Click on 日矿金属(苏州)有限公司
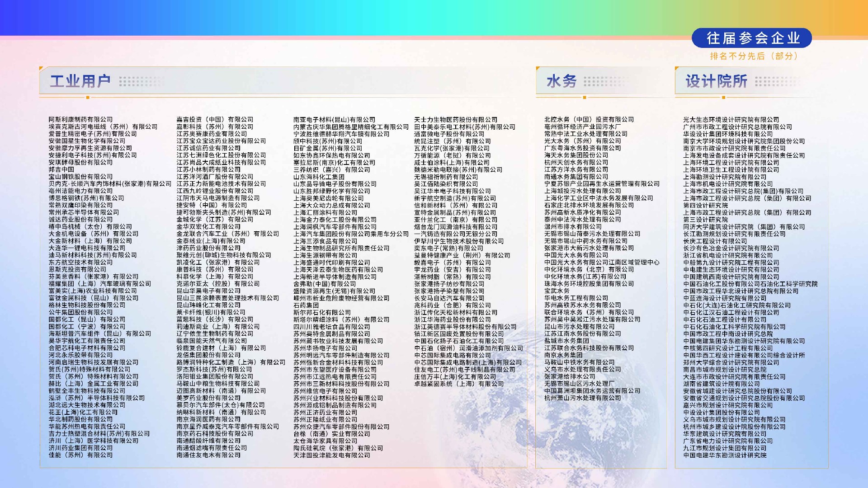The width and height of the screenshot is (868, 488). click(x=328, y=148)
